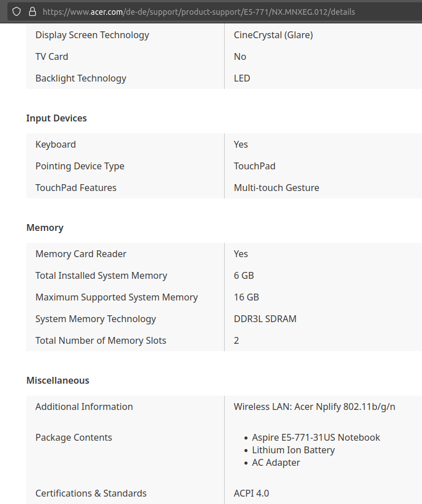
Task: Click the Wireless LAN Acer Nplify text
Action: pyautogui.click(x=314, y=407)
